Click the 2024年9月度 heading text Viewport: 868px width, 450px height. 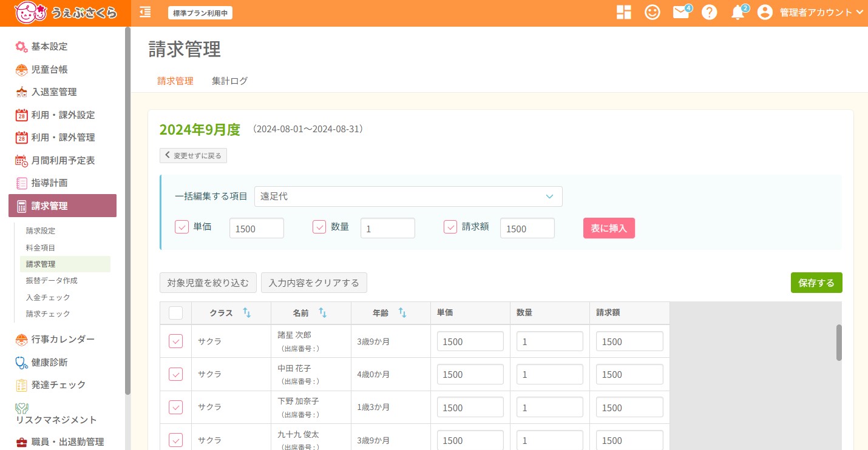click(200, 130)
